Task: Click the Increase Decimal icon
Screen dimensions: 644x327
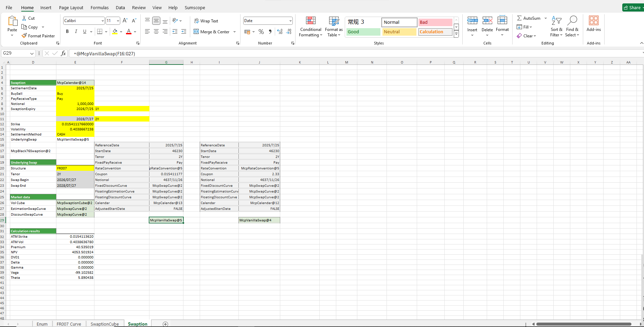Action: [280, 32]
